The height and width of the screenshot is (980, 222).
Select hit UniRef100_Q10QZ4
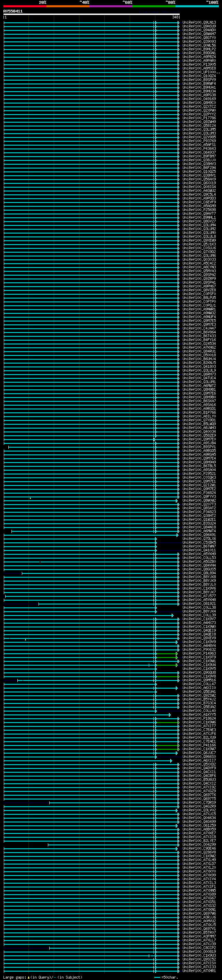[199, 76]
